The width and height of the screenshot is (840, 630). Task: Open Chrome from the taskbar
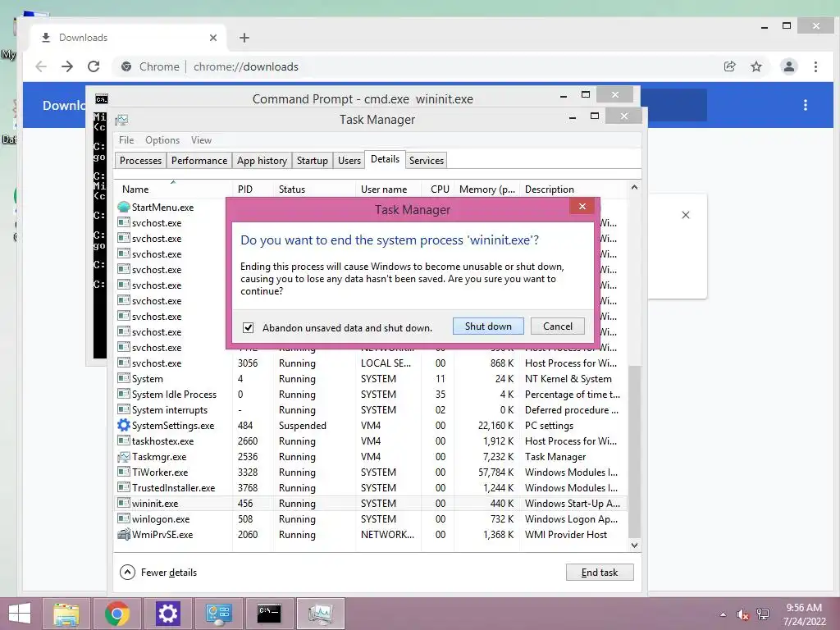pos(116,614)
